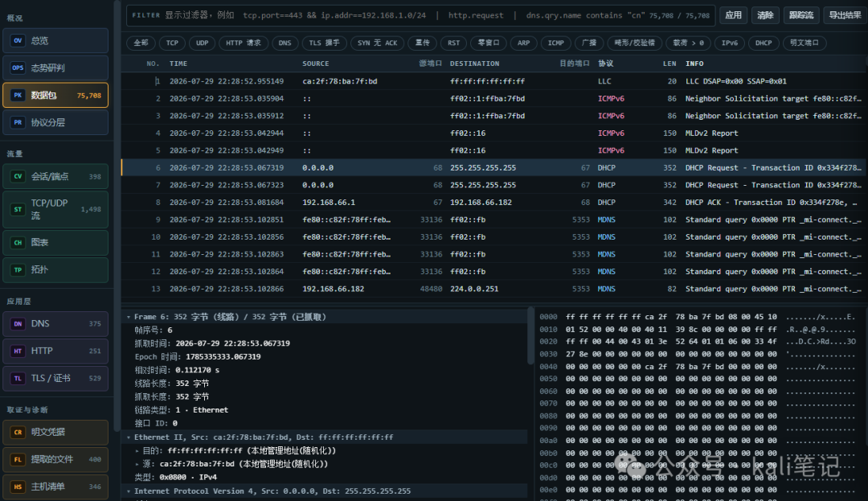Click the FL icon for 提取的文件
This screenshot has width=868, height=501.
(x=18, y=459)
